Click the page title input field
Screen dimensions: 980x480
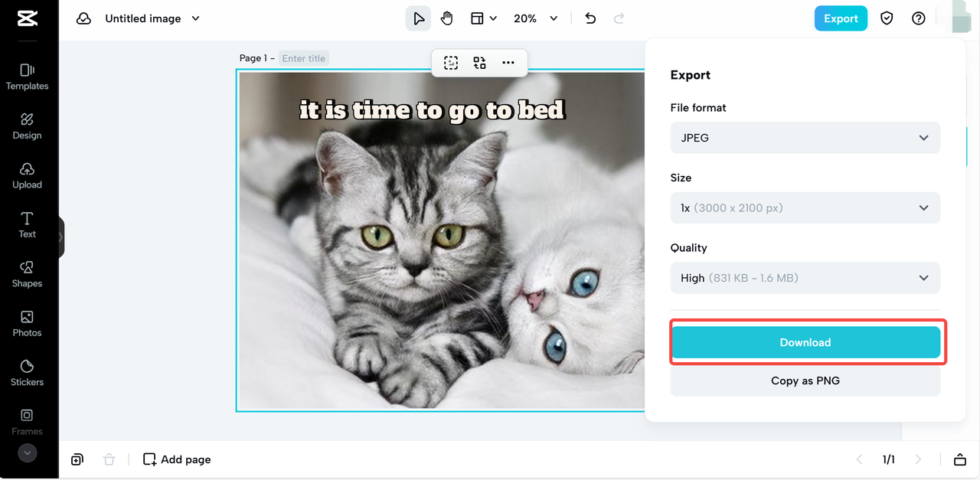[x=304, y=58]
